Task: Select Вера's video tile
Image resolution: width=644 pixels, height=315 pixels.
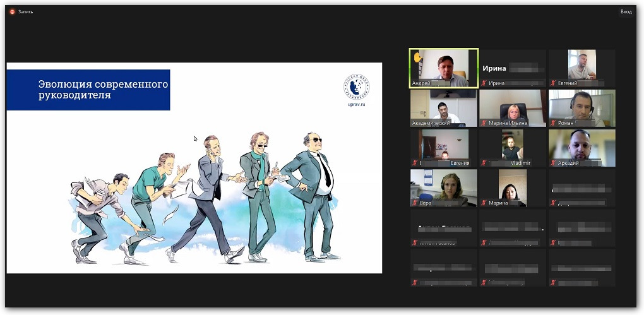Action: point(444,187)
